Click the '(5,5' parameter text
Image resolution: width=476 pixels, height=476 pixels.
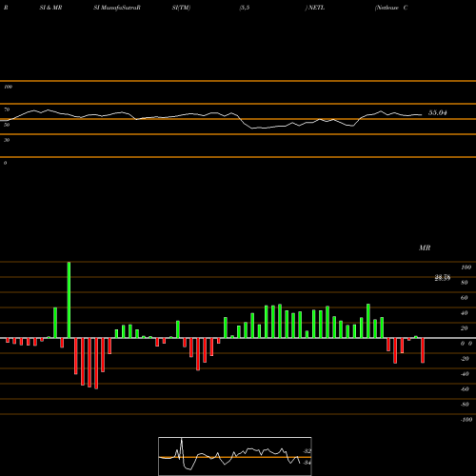click(x=245, y=8)
